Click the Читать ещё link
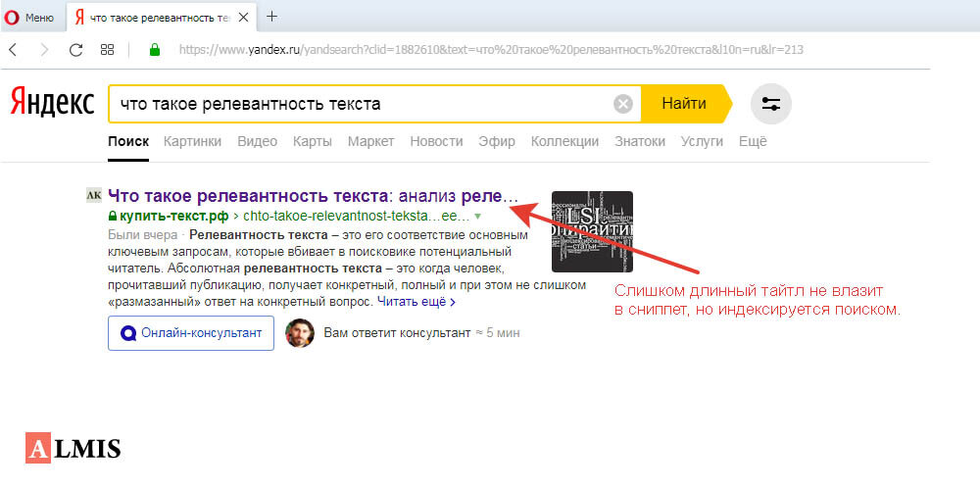Viewport: 980px width, 490px height. pos(416,302)
